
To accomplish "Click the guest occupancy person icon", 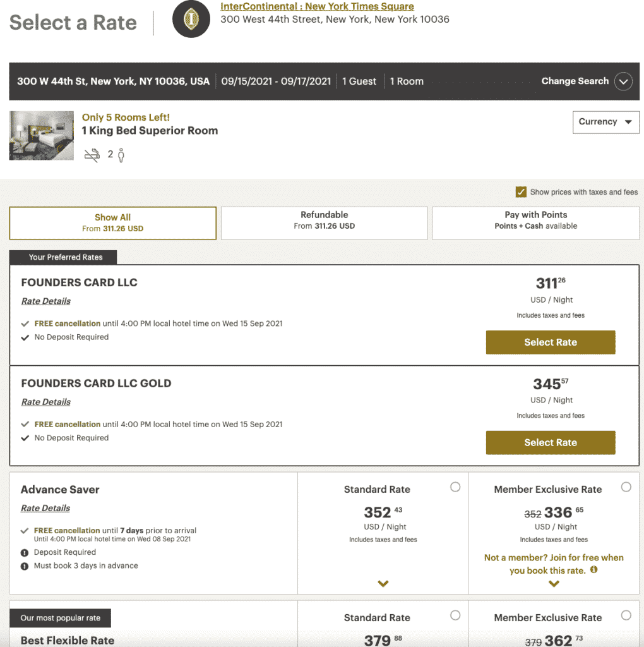I will point(121,155).
